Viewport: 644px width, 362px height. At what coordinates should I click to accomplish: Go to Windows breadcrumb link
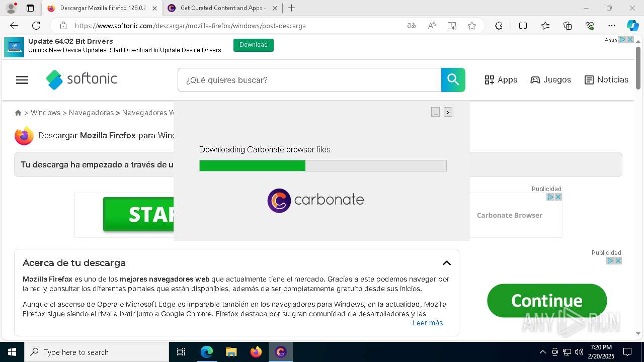click(45, 113)
